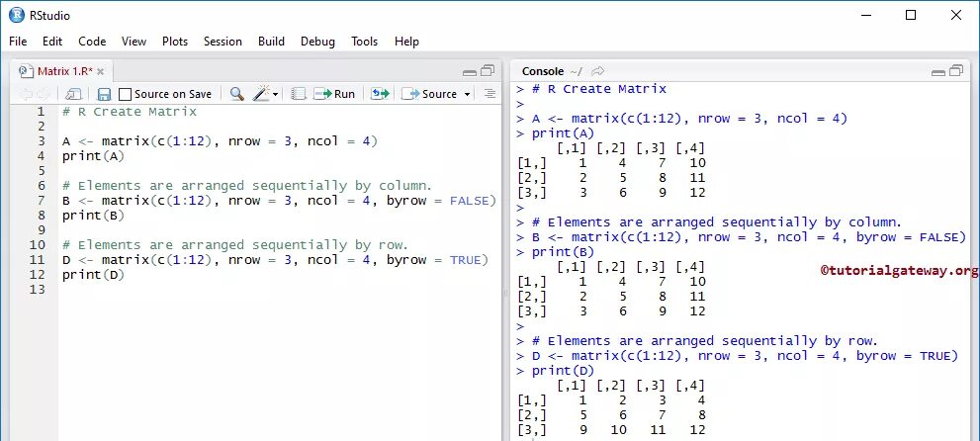Open the Source options dropdown arrow
980x441 pixels.
[x=467, y=95]
